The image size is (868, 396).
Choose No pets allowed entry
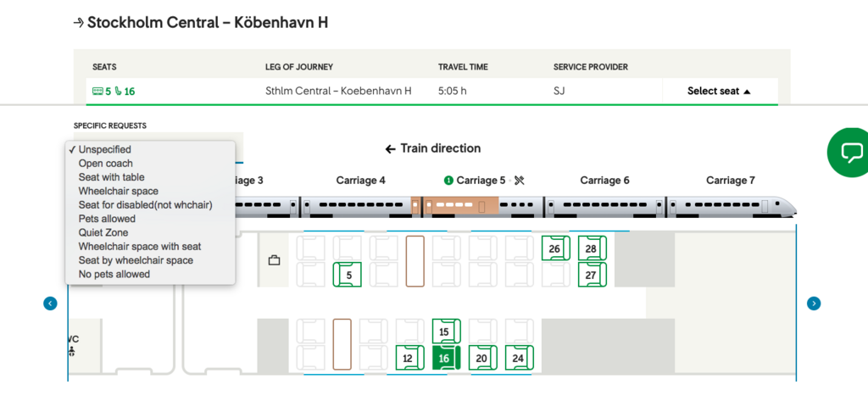pyautogui.click(x=114, y=274)
